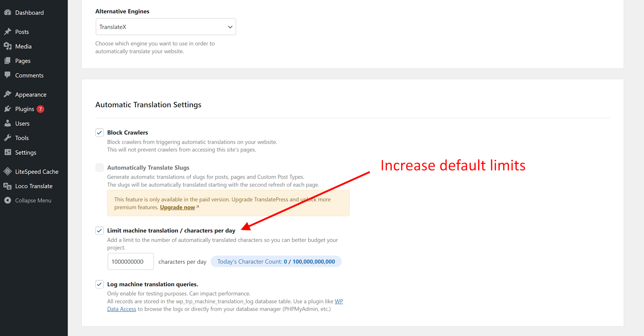Image resolution: width=644 pixels, height=336 pixels.
Task: Click Today's Character Count badge
Action: pos(276,262)
